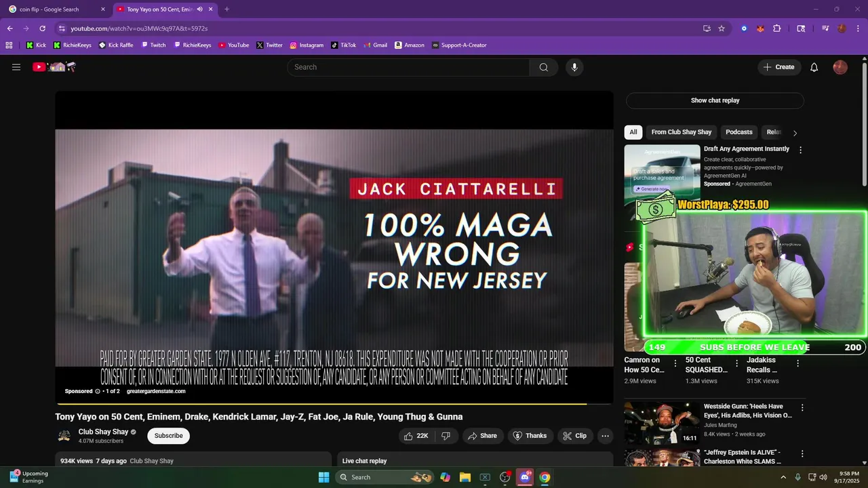Open options for Westside Gunn video
Screen dimensions: 868x488
[802, 408]
